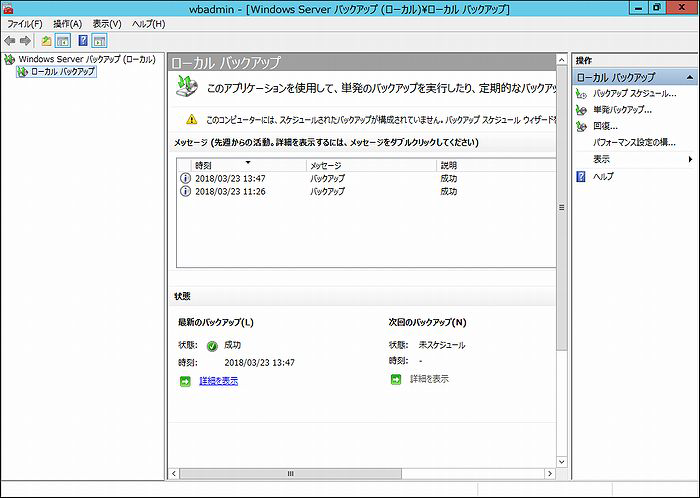Sort by the メッセージ column header
The height and width of the screenshot is (498, 700).
tap(371, 166)
